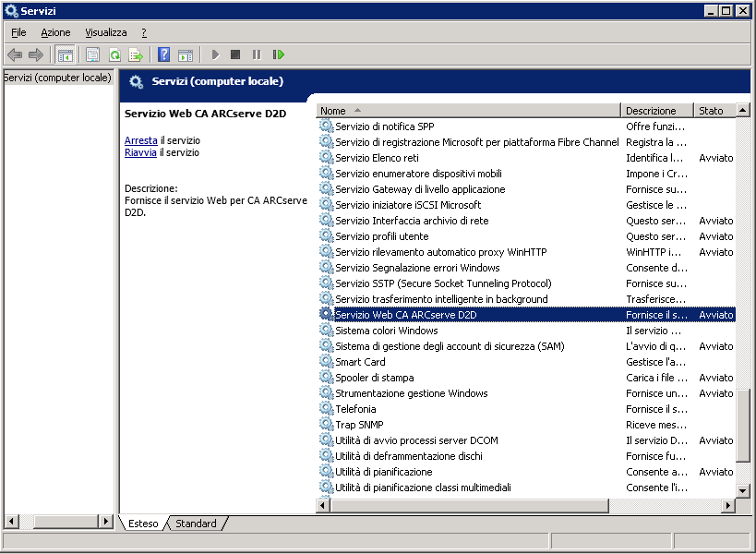Select Servizi (computer locale) in the left tree

(x=57, y=78)
